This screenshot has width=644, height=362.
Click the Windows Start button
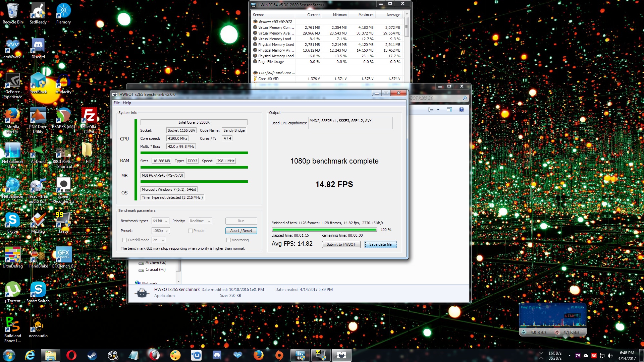click(9, 355)
